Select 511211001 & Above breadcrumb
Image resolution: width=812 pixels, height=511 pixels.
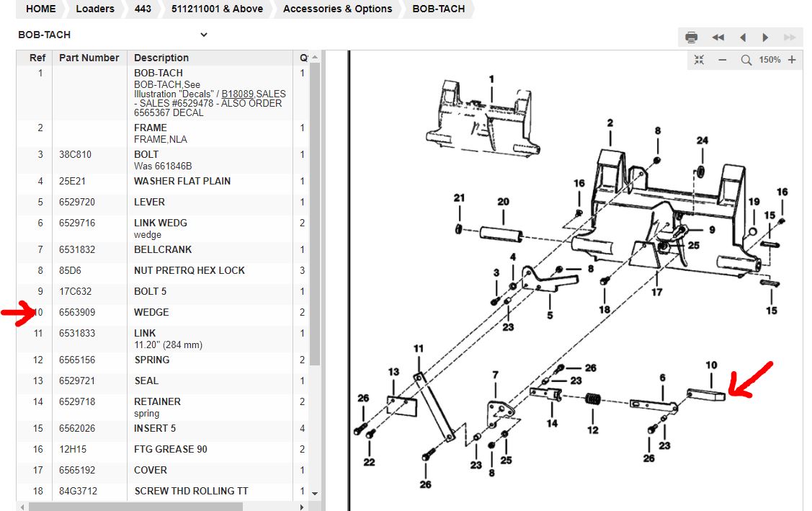(217, 9)
